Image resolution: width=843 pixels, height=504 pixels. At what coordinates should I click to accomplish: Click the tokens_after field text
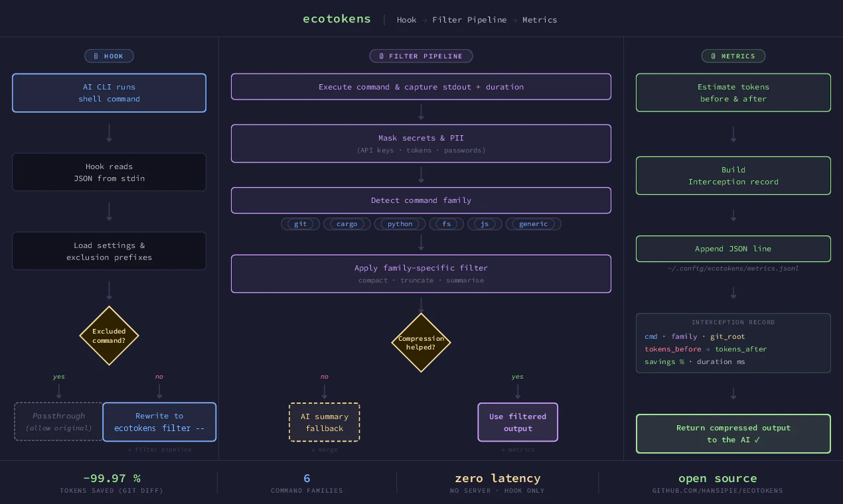pyautogui.click(x=741, y=349)
